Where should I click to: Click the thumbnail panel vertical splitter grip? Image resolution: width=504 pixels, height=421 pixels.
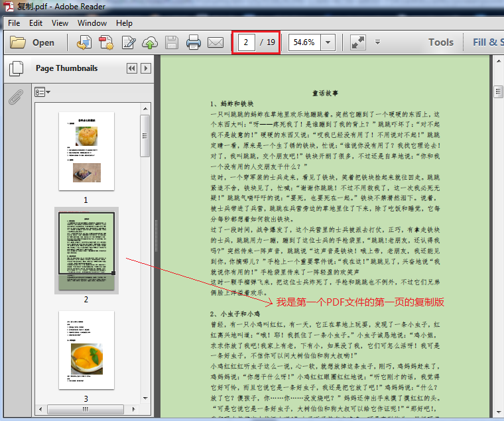coord(157,236)
